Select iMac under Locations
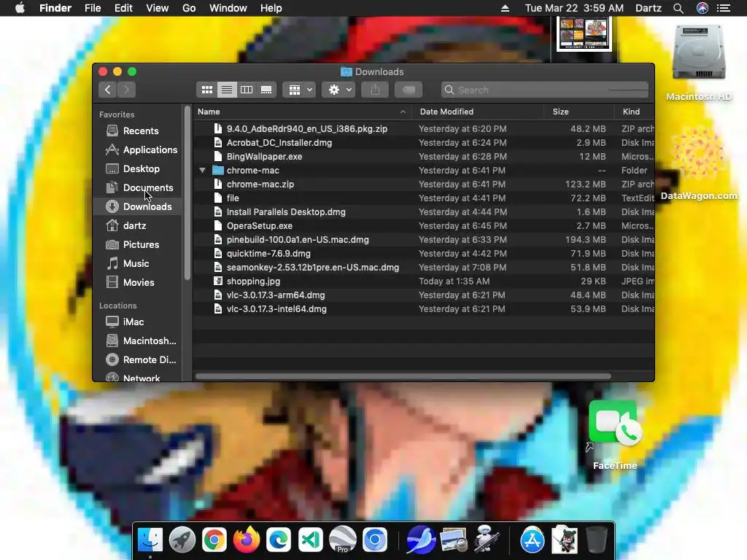Screen dimensions: 747x560 click(137, 322)
